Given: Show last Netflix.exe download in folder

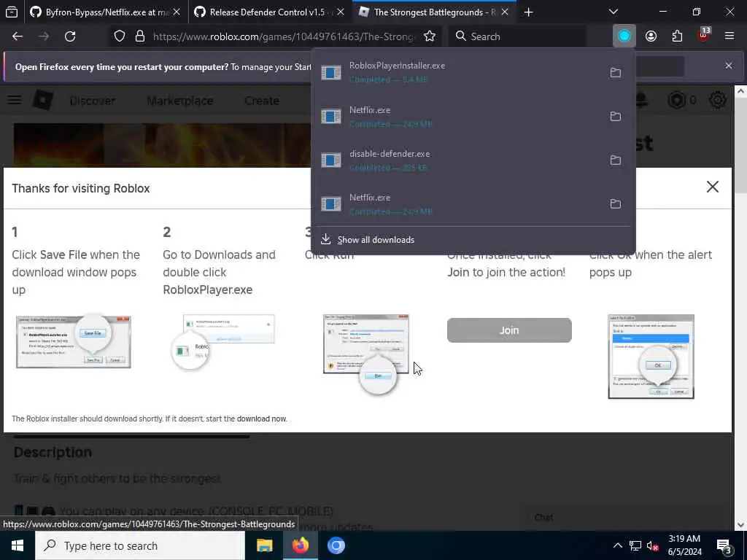Looking at the screenshot, I should [616, 204].
